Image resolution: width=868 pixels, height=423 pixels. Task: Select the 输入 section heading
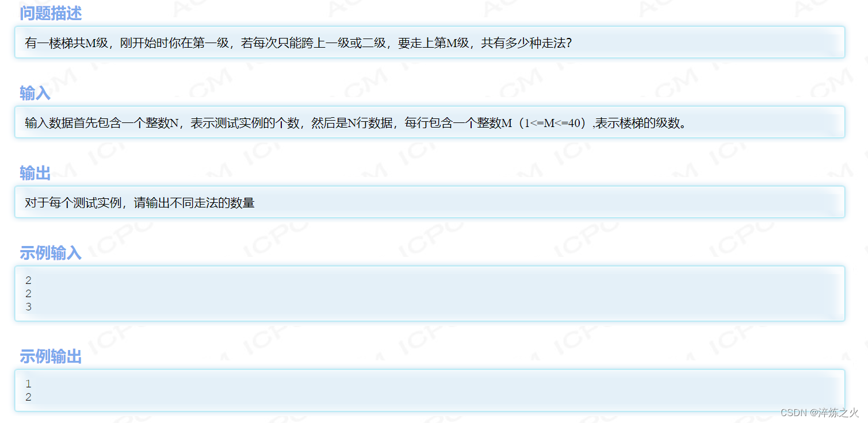pos(35,93)
